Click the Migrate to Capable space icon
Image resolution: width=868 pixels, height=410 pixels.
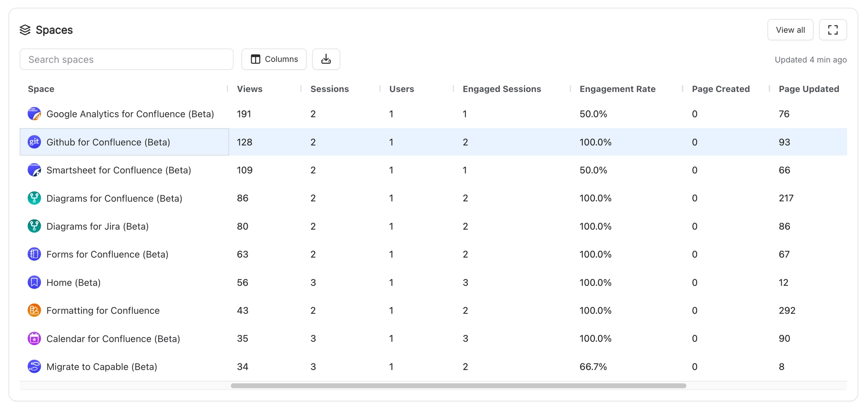click(x=34, y=366)
